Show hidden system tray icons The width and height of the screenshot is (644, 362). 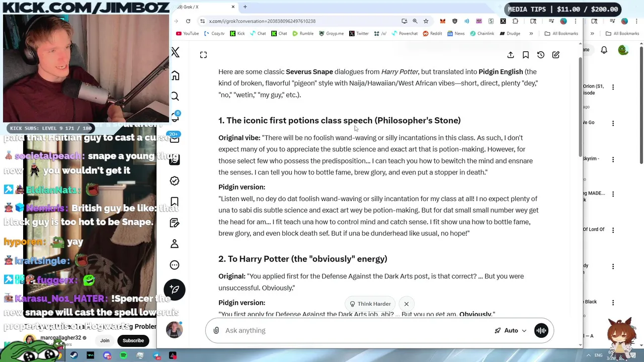[x=589, y=355]
